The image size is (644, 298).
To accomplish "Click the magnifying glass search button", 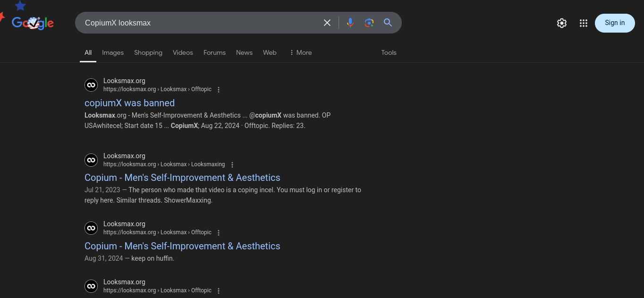I will [388, 23].
